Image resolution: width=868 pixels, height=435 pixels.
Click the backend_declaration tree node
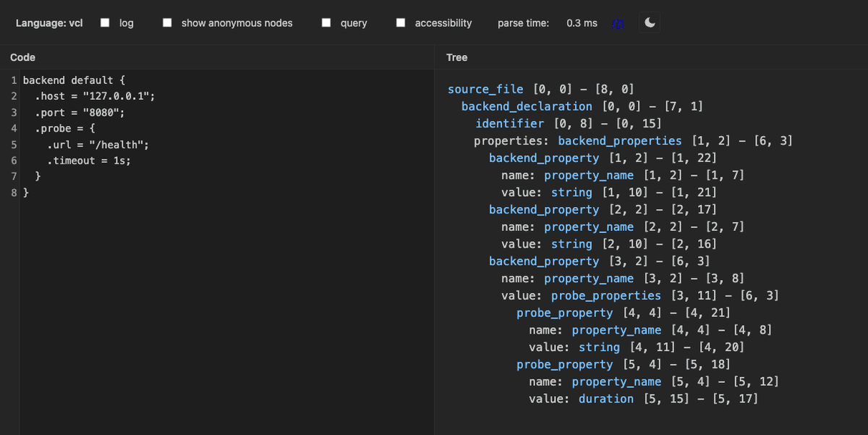click(x=527, y=106)
